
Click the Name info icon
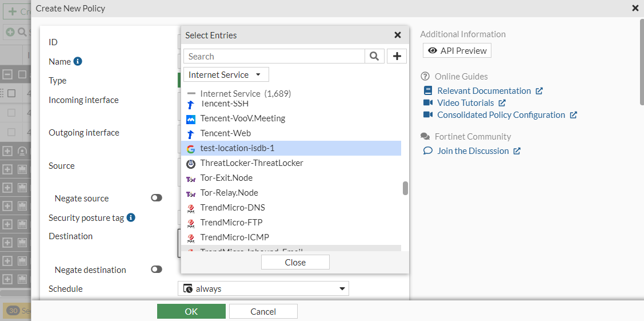[x=78, y=61]
